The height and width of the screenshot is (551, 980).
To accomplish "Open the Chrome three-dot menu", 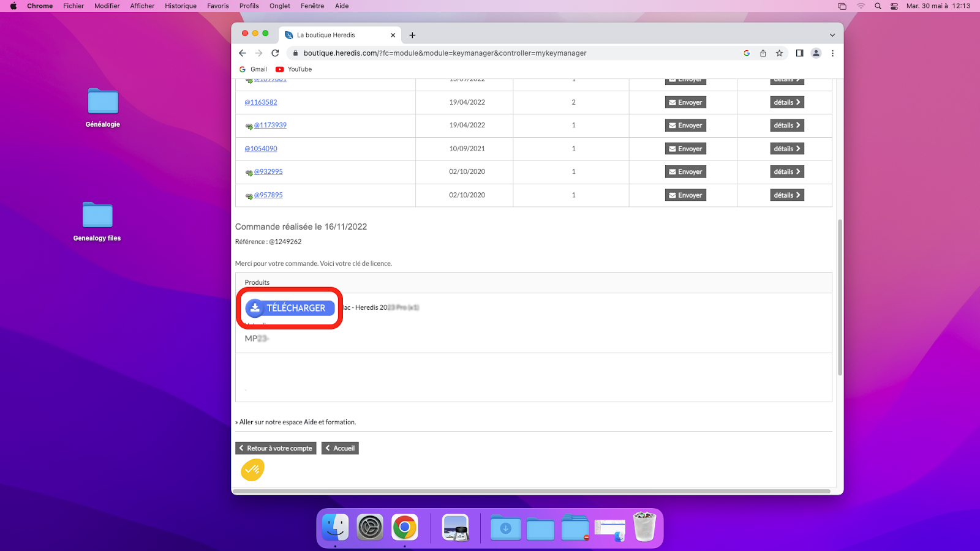I will click(x=832, y=53).
